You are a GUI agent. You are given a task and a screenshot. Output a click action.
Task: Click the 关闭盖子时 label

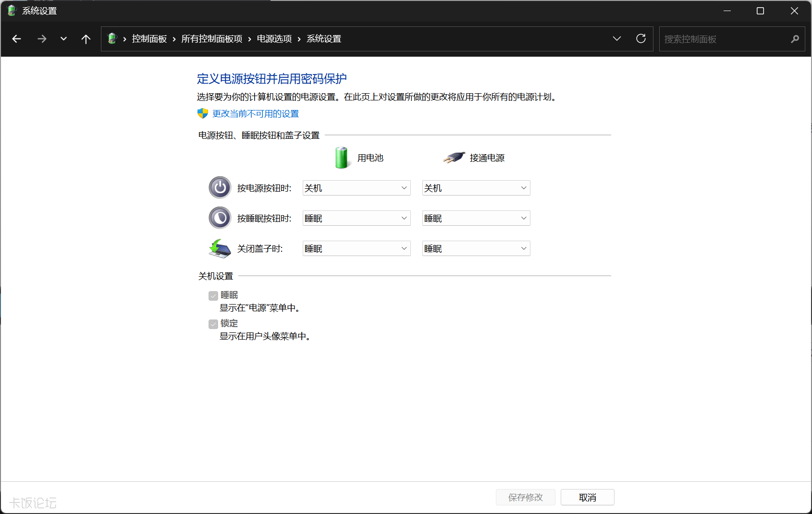(x=260, y=249)
